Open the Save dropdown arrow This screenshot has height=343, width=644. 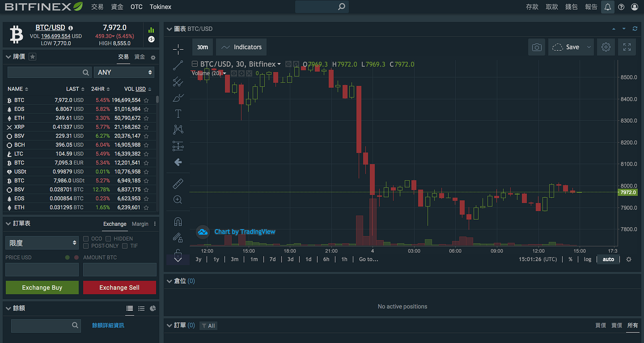pyautogui.click(x=589, y=47)
